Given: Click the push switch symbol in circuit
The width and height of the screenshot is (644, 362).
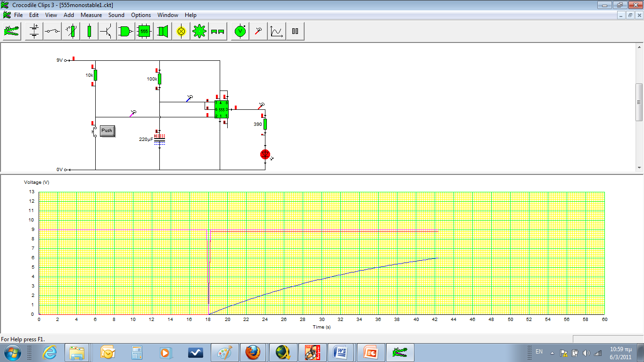Looking at the screenshot, I should tap(94, 132).
